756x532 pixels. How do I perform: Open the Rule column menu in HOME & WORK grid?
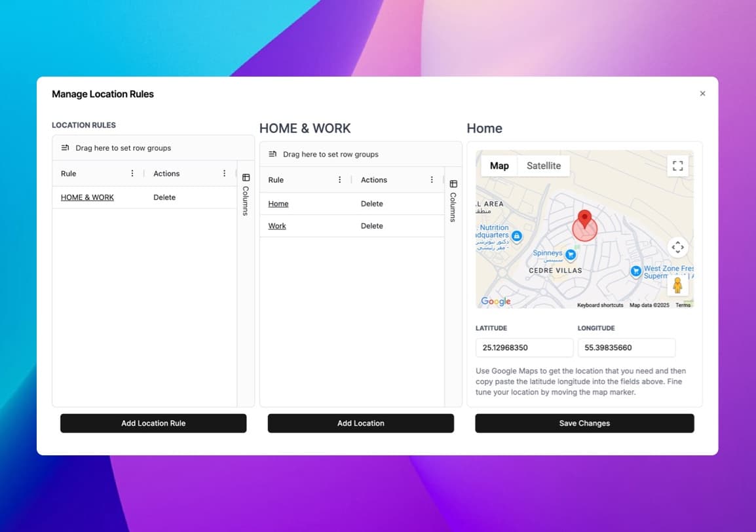pyautogui.click(x=339, y=180)
